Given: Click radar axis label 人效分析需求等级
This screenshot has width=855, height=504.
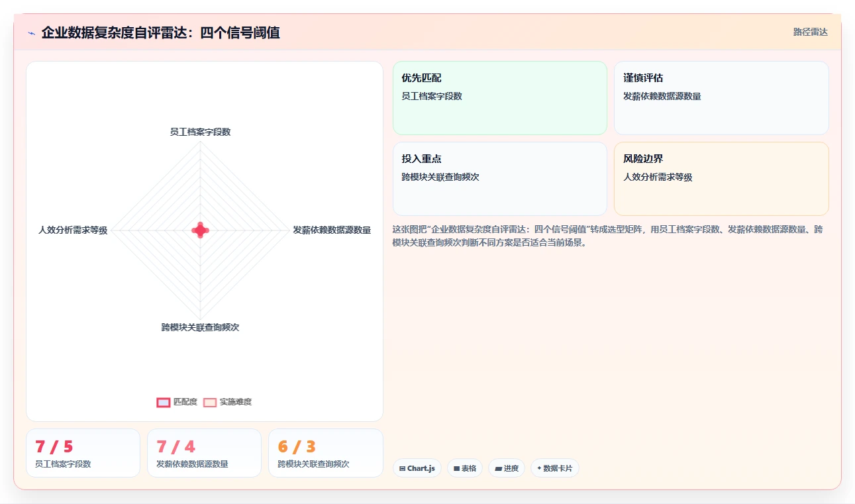Looking at the screenshot, I should click(x=73, y=230).
